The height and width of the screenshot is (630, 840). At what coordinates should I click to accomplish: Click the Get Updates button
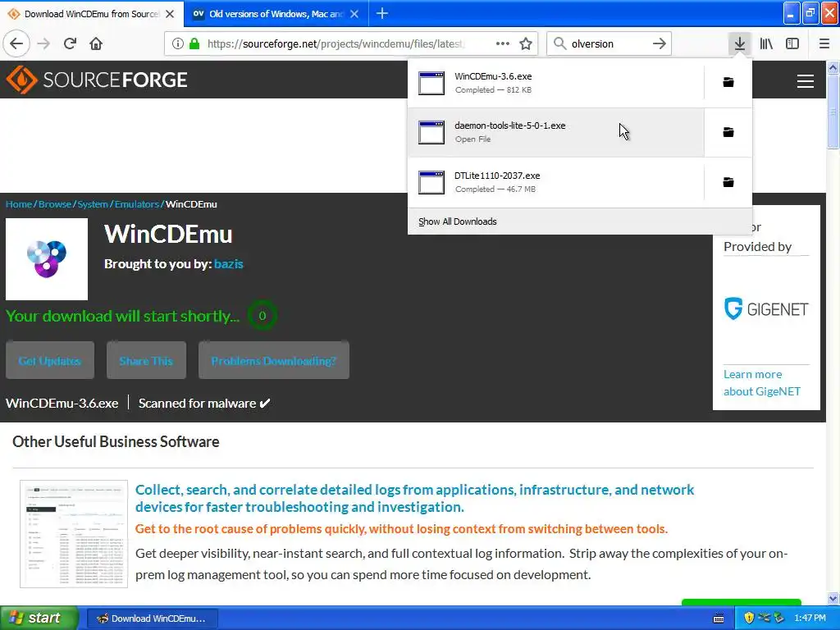coord(50,361)
